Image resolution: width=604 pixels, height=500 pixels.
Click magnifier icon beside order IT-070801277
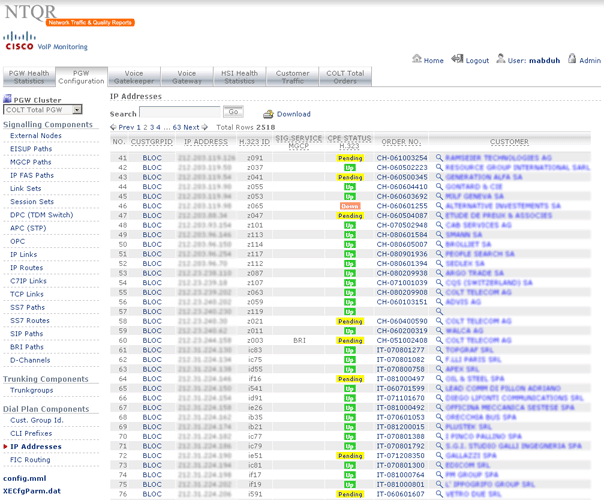(437, 351)
